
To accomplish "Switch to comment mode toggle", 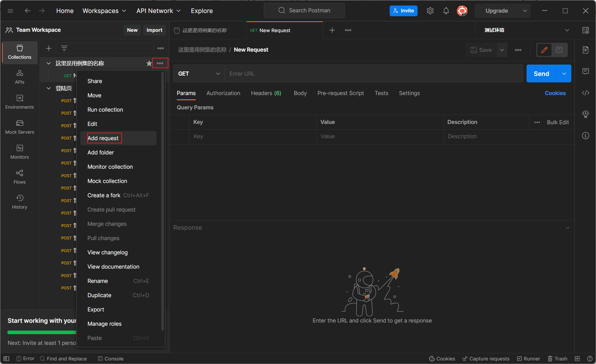I will (559, 50).
